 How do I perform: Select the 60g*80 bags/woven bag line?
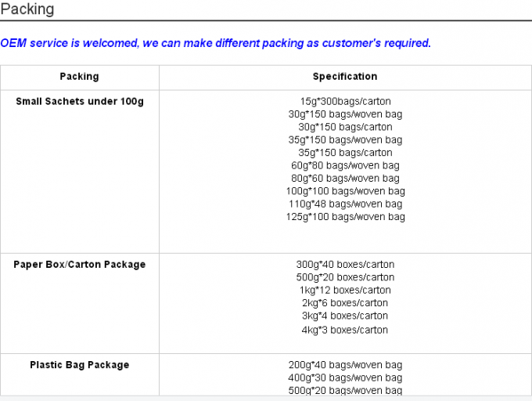(345, 166)
